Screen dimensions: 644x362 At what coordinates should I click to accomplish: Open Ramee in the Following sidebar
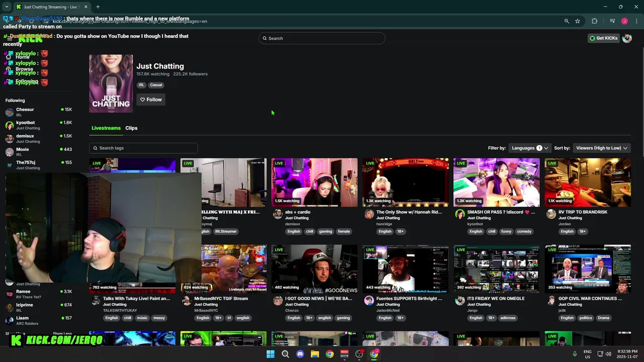click(39, 294)
